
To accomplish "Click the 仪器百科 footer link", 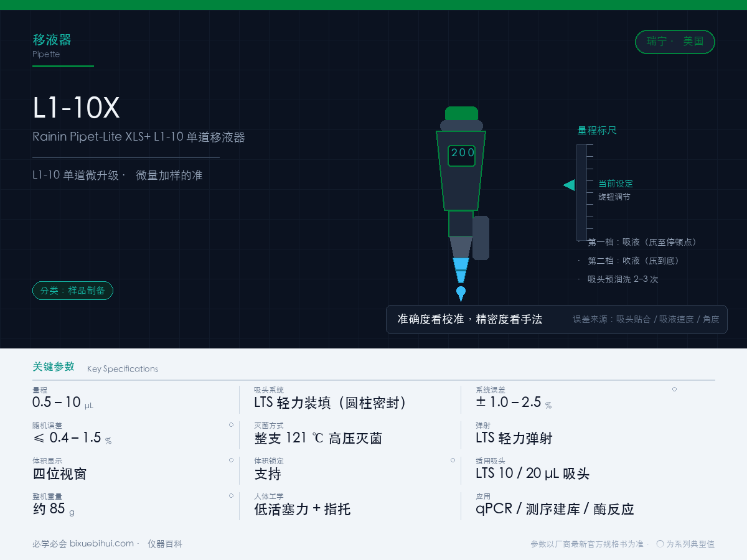I will point(165,543).
